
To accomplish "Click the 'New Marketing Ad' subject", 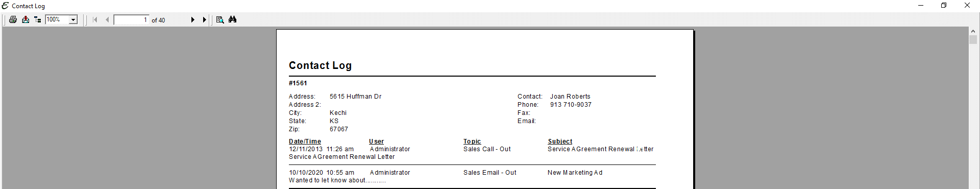I will coord(575,173).
